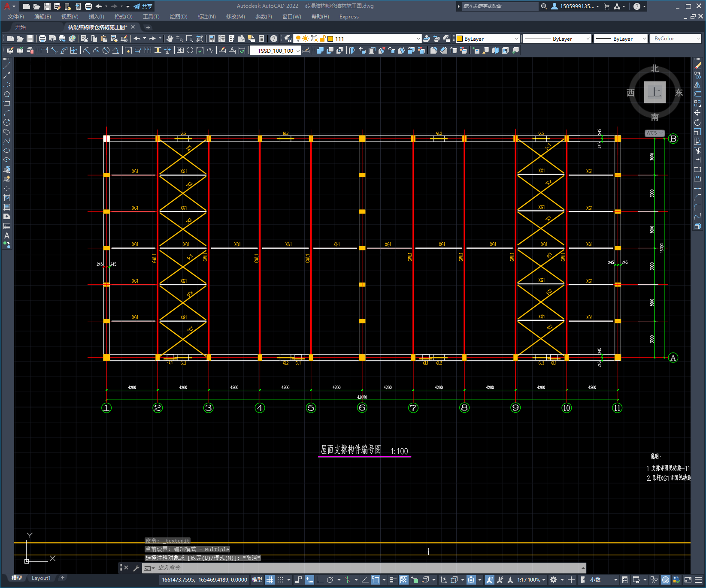The height and width of the screenshot is (588, 706).
Task: Click the Save icon in quick access bar
Action: tap(47, 6)
